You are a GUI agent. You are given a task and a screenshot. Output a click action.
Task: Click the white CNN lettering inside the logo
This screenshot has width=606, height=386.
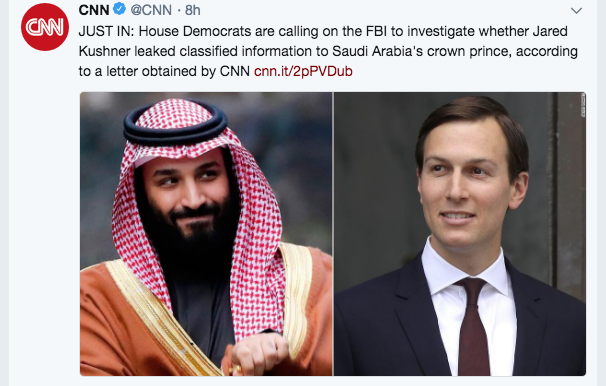point(45,27)
